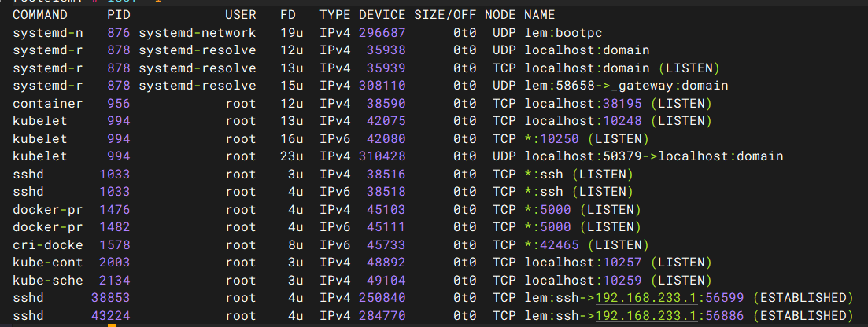Select device number 49104
The height and width of the screenshot is (327, 868).
point(386,280)
